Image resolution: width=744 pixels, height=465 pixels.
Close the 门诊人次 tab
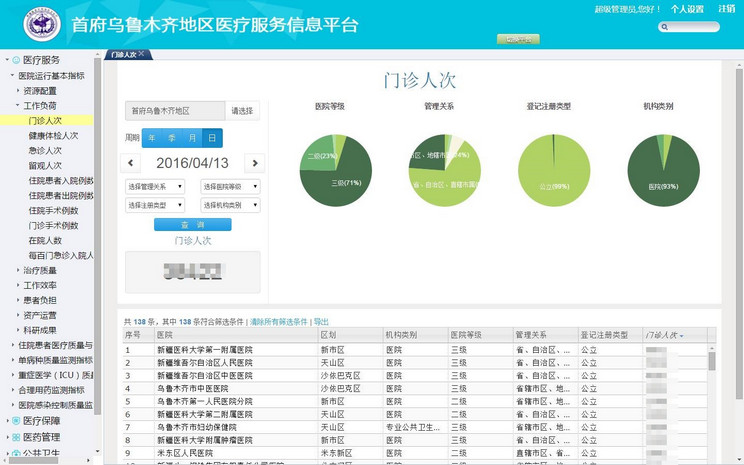click(x=142, y=54)
